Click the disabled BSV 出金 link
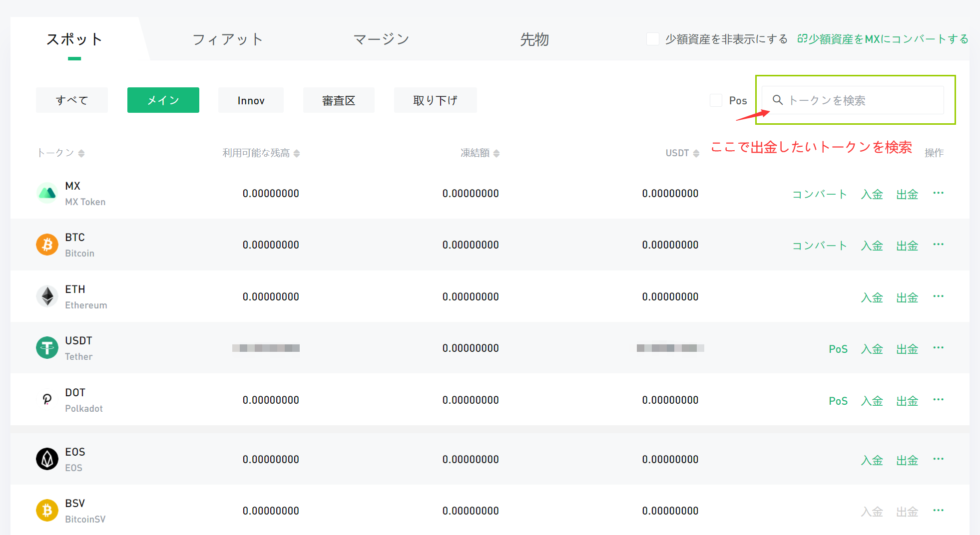Viewport: 980px width, 535px height. [907, 512]
